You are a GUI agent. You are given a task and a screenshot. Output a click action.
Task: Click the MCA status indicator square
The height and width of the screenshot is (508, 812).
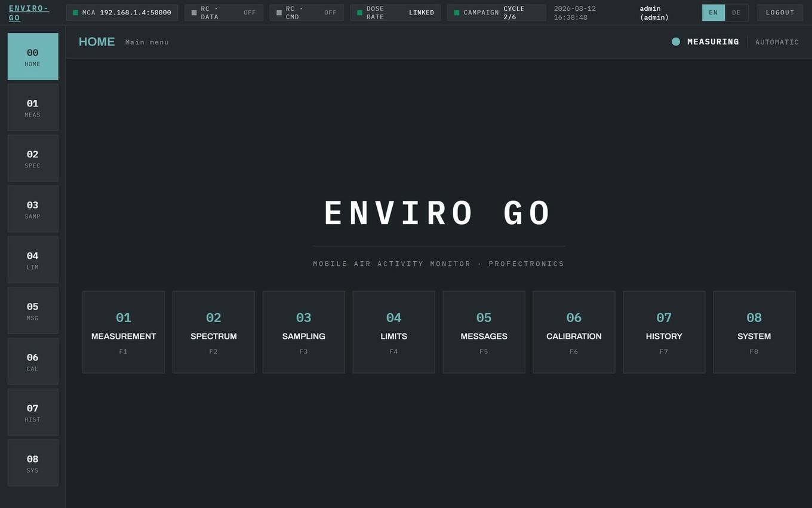pos(76,13)
